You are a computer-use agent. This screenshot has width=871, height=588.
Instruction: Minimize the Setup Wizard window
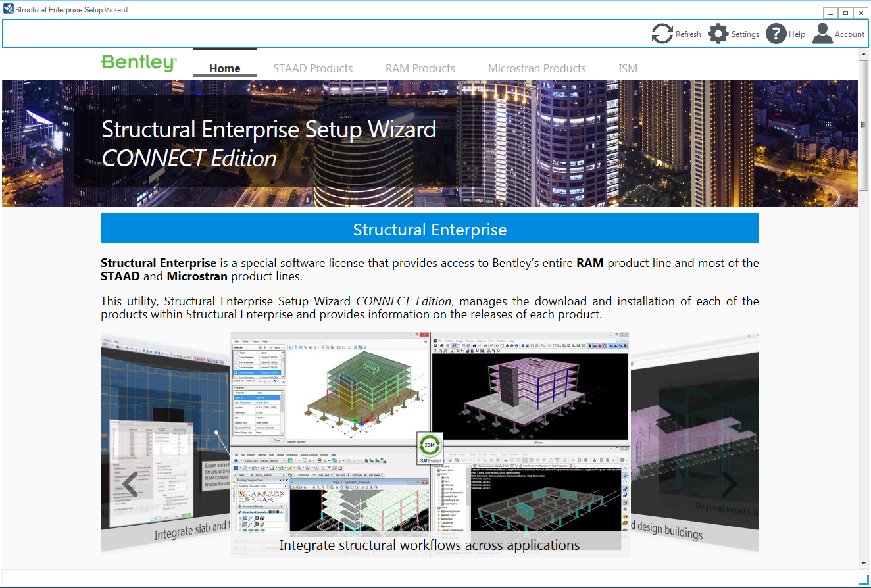coord(831,13)
